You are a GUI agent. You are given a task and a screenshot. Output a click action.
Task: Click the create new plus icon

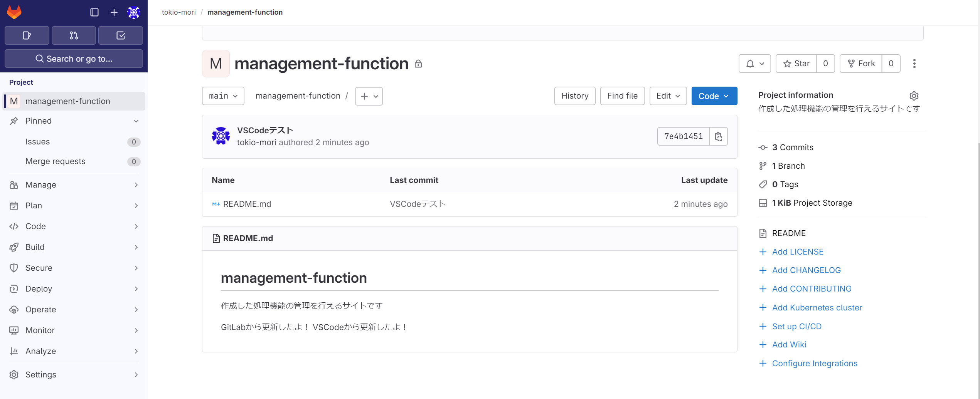coord(114,12)
